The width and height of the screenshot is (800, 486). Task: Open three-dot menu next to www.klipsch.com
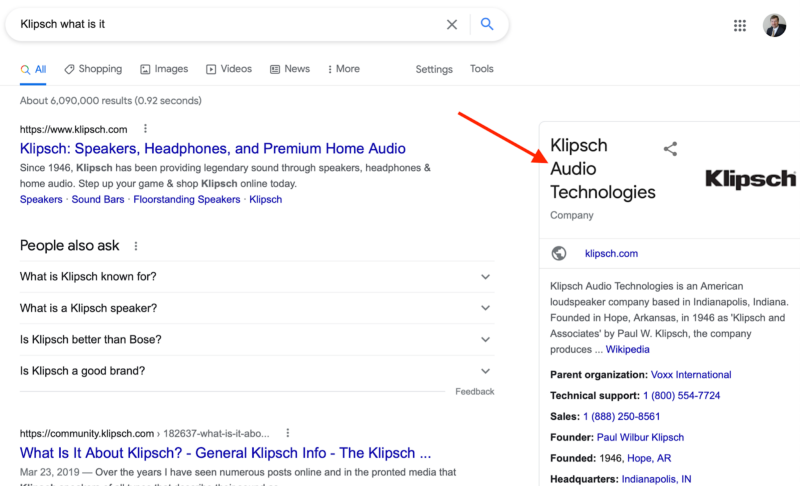tap(145, 129)
